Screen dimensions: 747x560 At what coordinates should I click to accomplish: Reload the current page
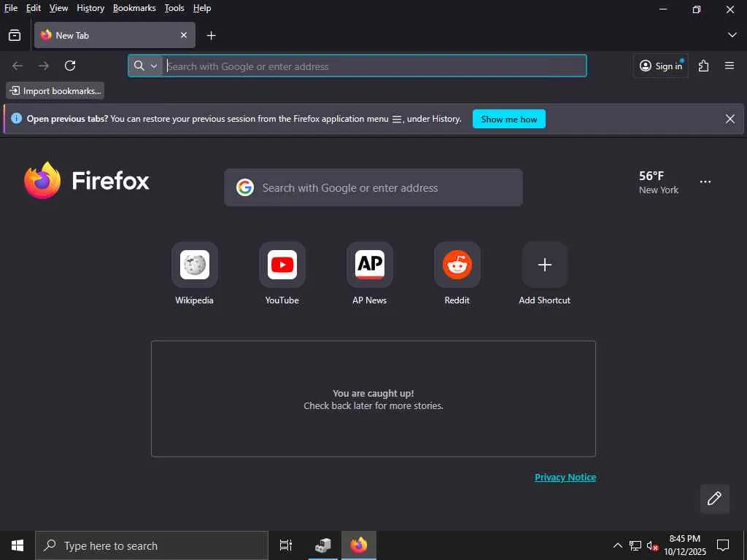[70, 66]
